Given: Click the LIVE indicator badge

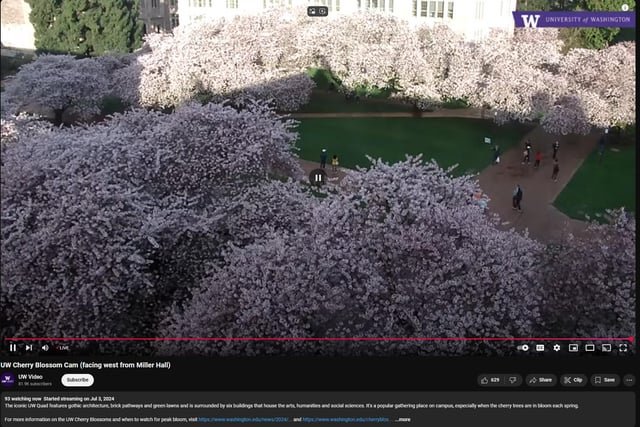Looking at the screenshot, I should point(64,348).
